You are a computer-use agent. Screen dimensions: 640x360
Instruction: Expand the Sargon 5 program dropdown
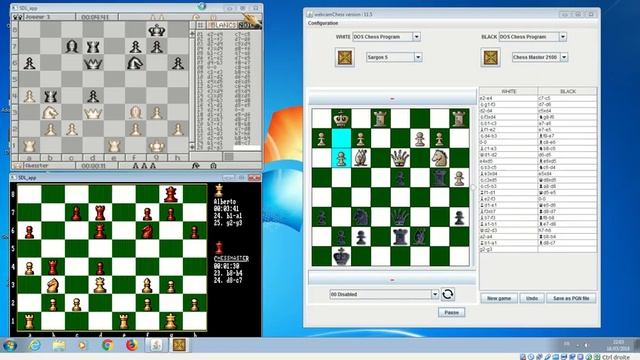(418, 57)
